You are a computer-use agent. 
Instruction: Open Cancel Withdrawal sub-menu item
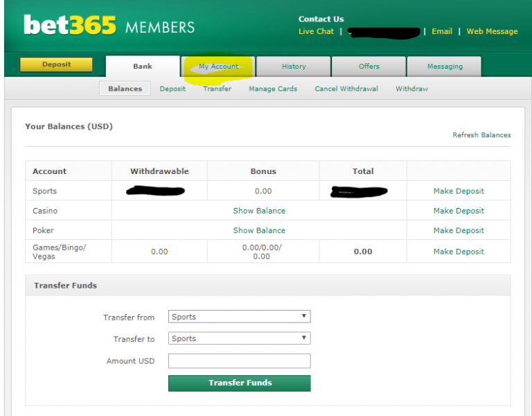click(x=346, y=89)
